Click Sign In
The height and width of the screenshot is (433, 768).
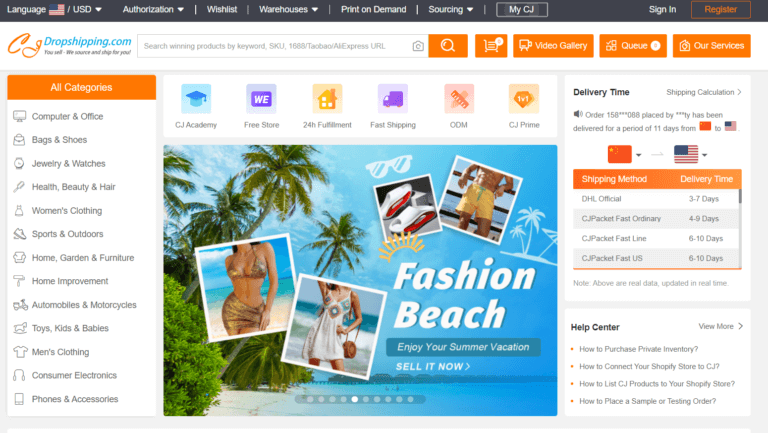click(x=662, y=9)
